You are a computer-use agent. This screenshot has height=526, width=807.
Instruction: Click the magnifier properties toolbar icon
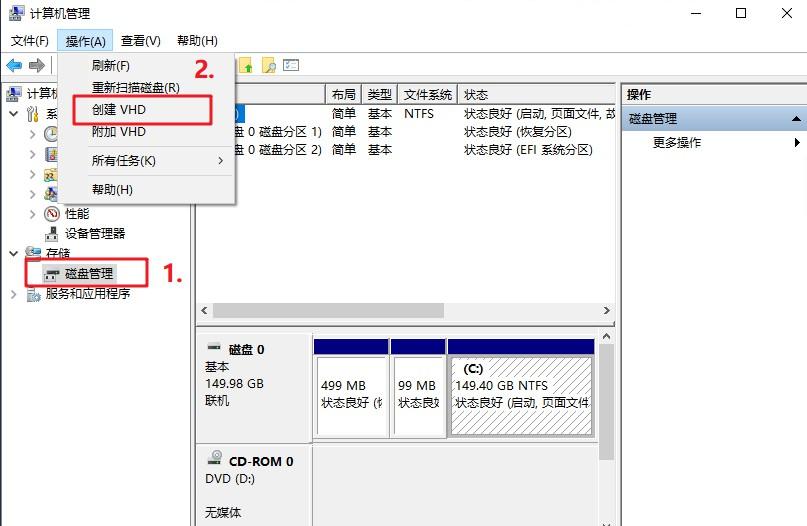coord(269,65)
